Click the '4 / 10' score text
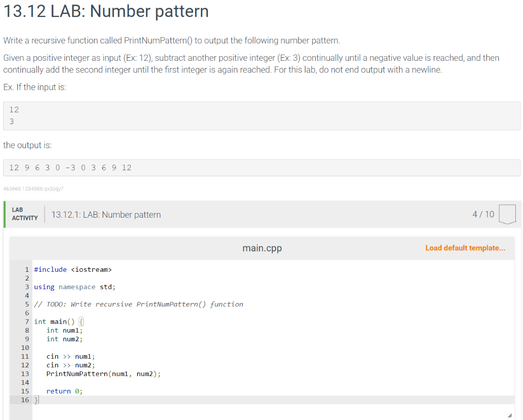 [483, 214]
